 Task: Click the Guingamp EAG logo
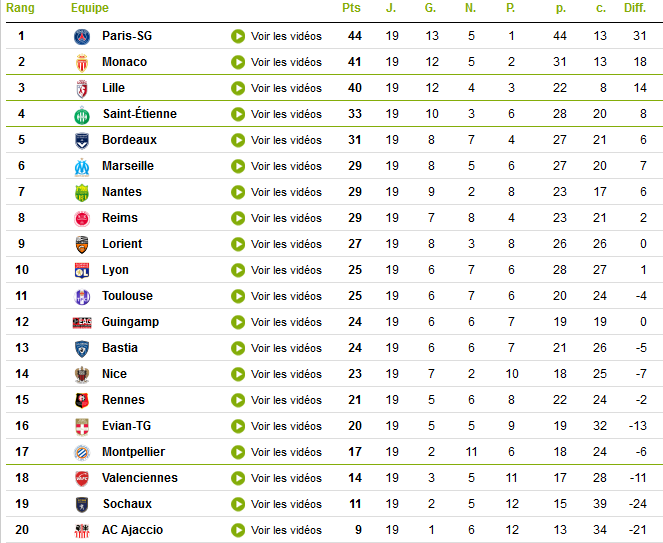pyautogui.click(x=82, y=323)
